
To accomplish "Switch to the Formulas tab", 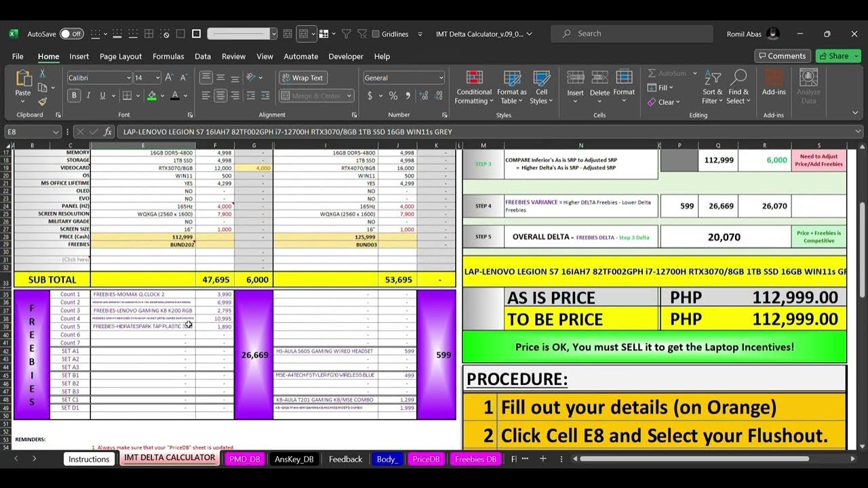I will pos(168,56).
